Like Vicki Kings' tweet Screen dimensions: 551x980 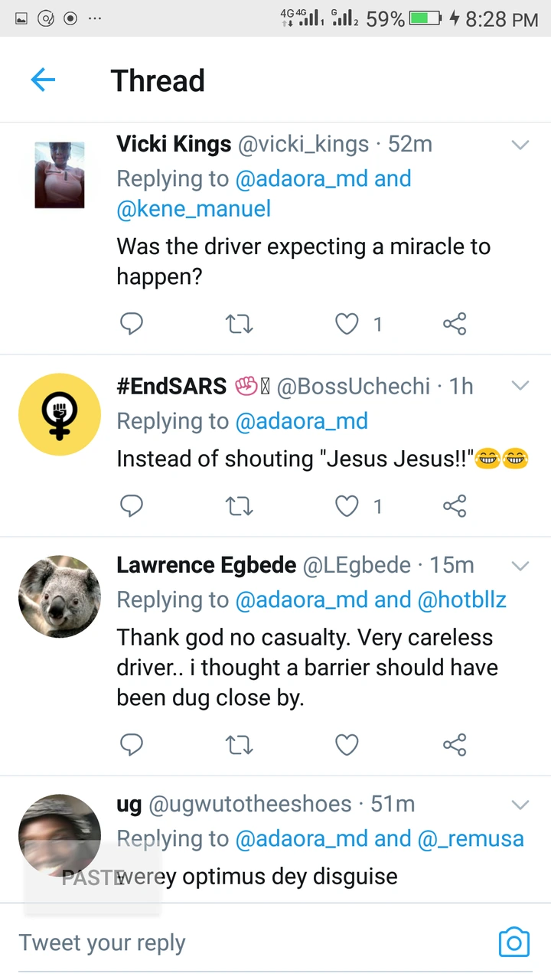point(347,325)
